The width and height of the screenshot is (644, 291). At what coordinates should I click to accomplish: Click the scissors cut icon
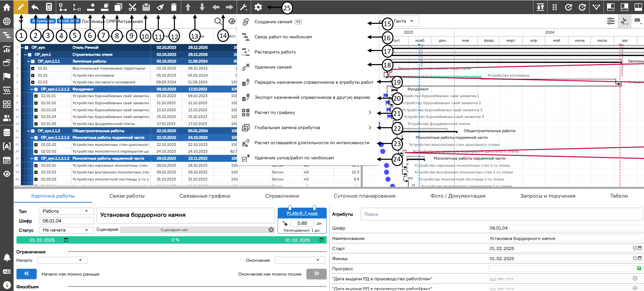coord(132,7)
